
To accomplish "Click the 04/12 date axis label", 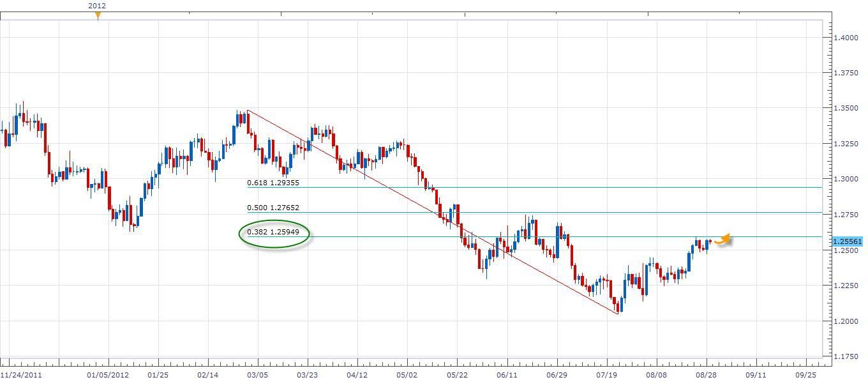I will (357, 375).
